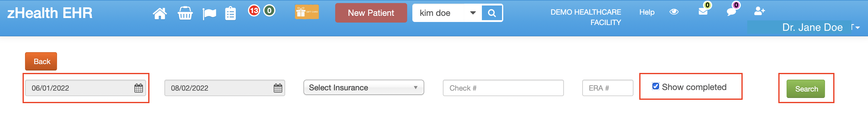This screenshot has height=119, width=868.
Task: Click the flag icon in toolbar
Action: [209, 14]
